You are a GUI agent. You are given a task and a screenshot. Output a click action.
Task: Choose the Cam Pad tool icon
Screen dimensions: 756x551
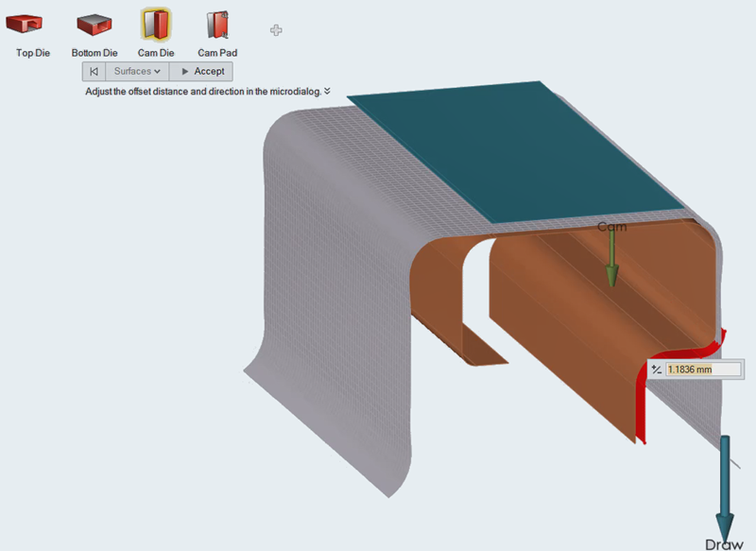[x=216, y=25]
